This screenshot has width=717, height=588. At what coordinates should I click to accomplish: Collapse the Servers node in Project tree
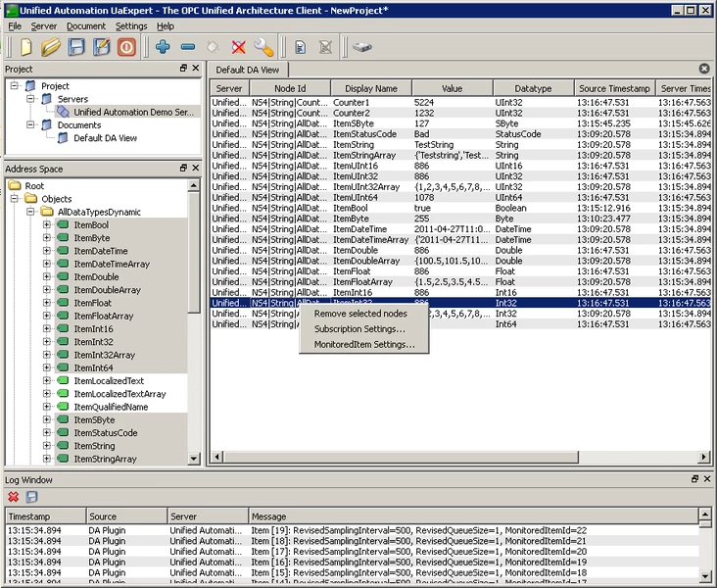(30, 99)
